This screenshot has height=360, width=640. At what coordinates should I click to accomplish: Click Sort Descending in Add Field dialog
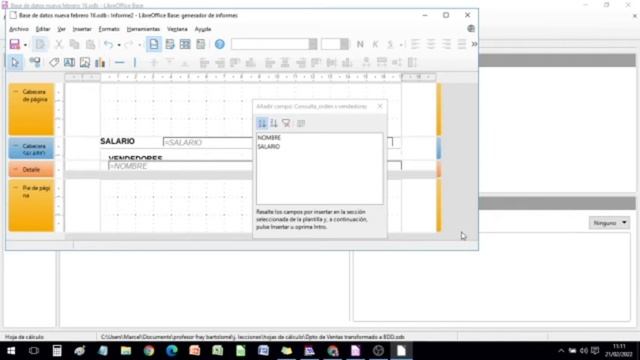274,123
